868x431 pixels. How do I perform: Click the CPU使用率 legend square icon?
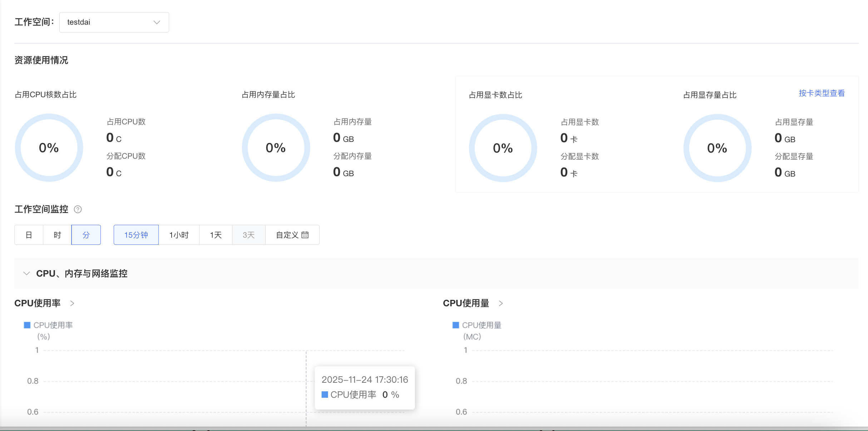coord(27,325)
